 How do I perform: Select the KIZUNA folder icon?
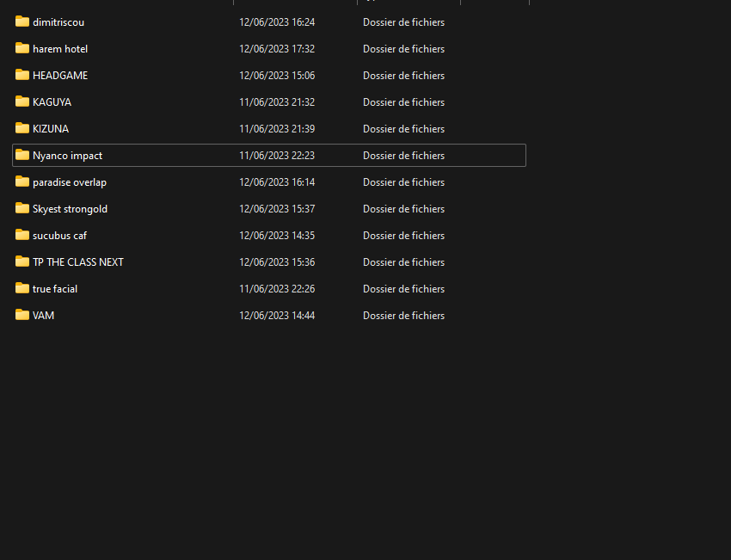[22, 128]
